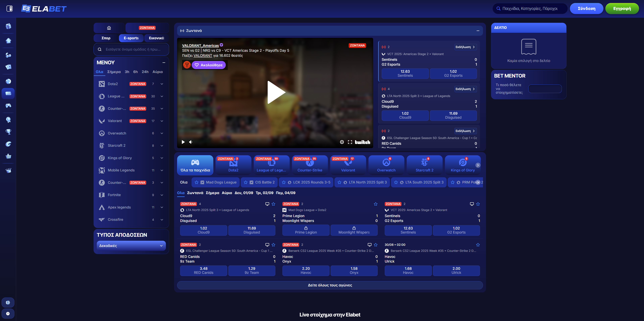Favorite the Havoc vs Ulrick match star
This screenshot has width=644, height=321.
coord(478,245)
